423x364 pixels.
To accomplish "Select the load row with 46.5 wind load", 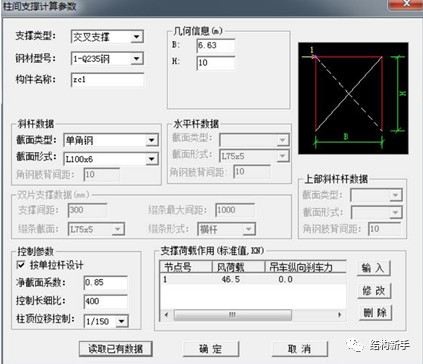I will pos(253,279).
